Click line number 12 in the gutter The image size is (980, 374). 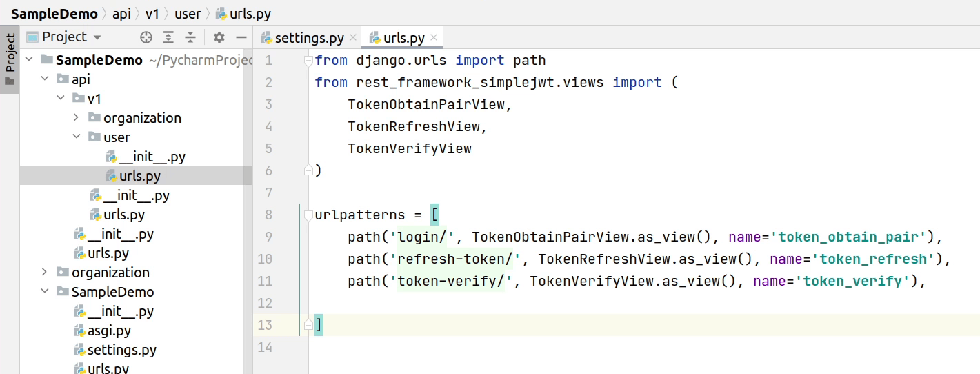(x=265, y=303)
